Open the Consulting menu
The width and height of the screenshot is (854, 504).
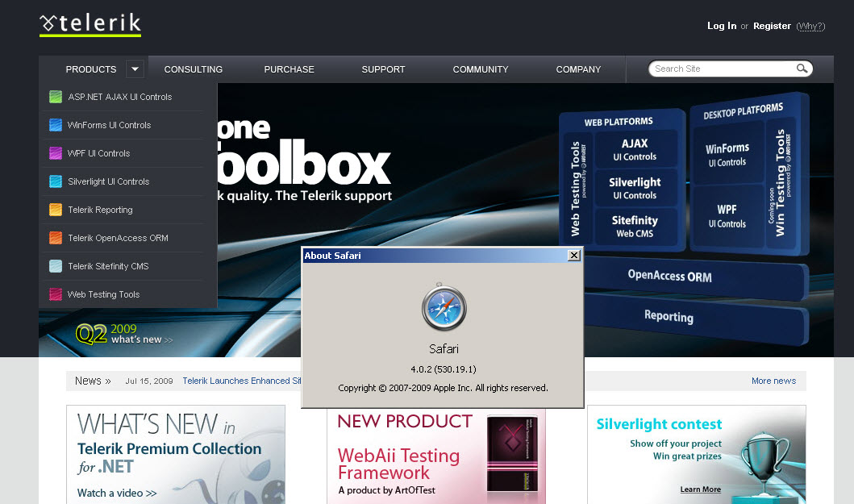(x=194, y=69)
